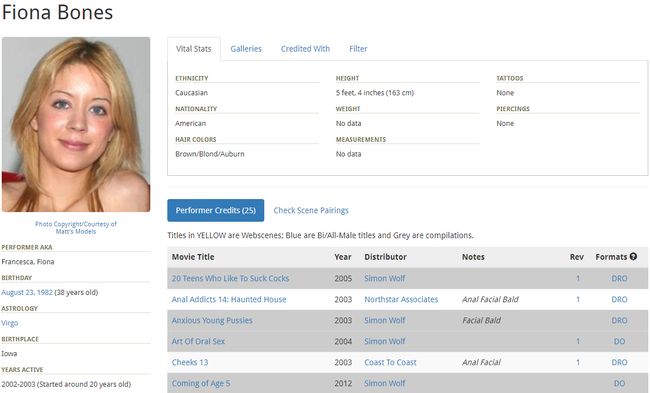Click the Northstar Associates distributor link

pos(401,299)
